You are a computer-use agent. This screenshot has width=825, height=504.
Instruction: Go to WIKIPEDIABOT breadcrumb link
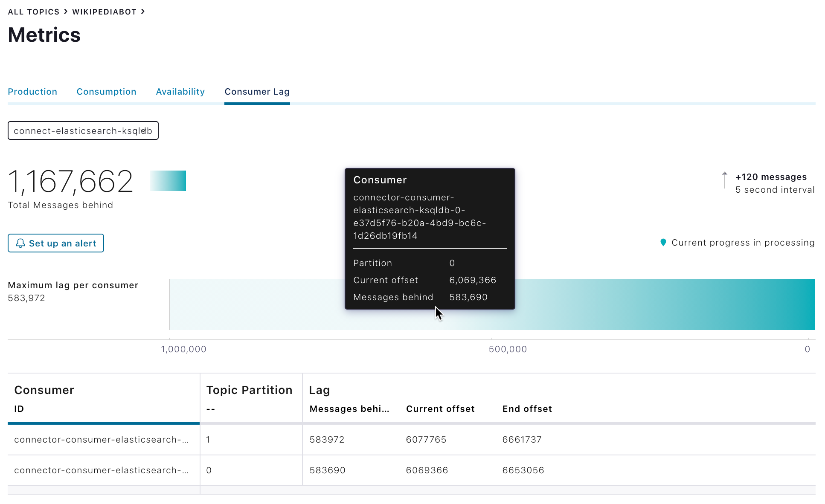coord(104,12)
